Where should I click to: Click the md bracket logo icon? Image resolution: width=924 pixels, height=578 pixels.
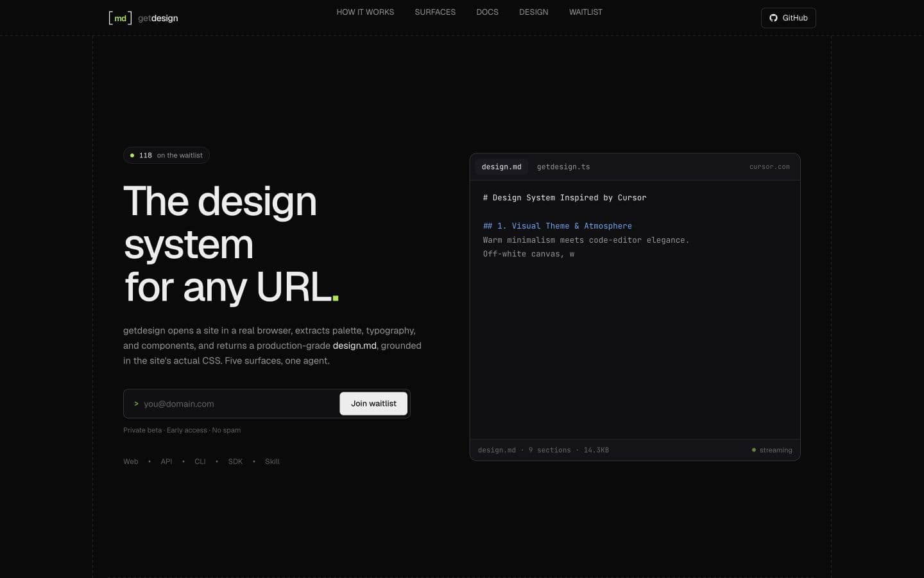120,18
